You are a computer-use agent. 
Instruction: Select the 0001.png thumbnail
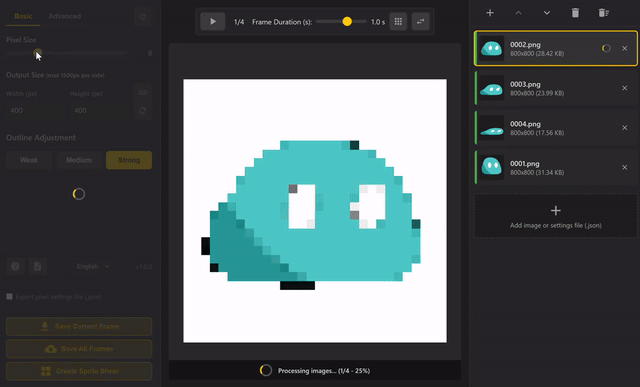pos(491,167)
